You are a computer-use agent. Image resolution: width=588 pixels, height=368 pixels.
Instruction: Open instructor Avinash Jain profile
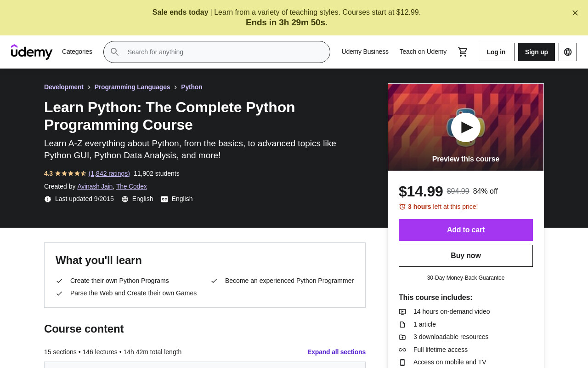tap(95, 186)
